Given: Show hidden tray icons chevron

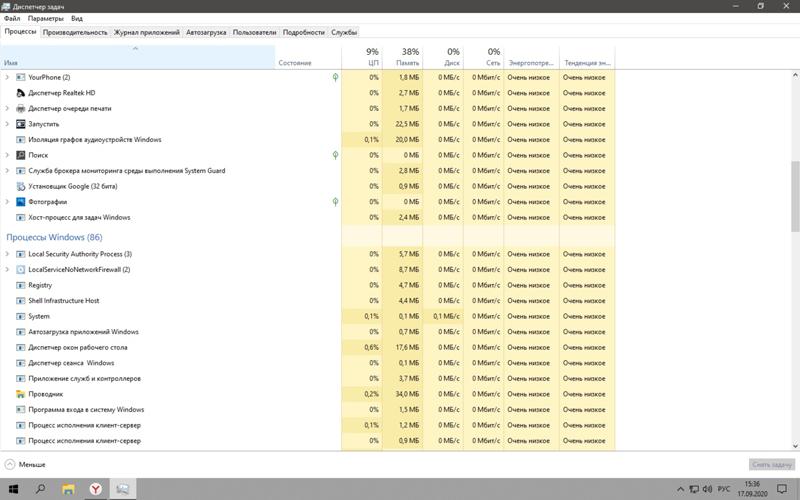Looking at the screenshot, I should (x=681, y=489).
